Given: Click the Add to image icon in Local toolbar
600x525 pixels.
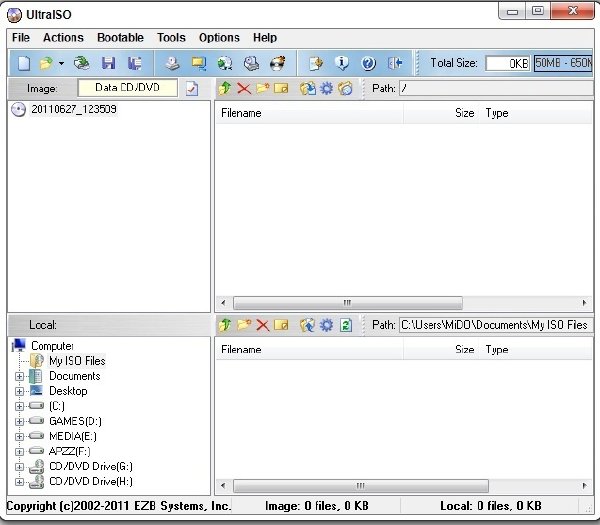Looking at the screenshot, I should click(x=308, y=325).
